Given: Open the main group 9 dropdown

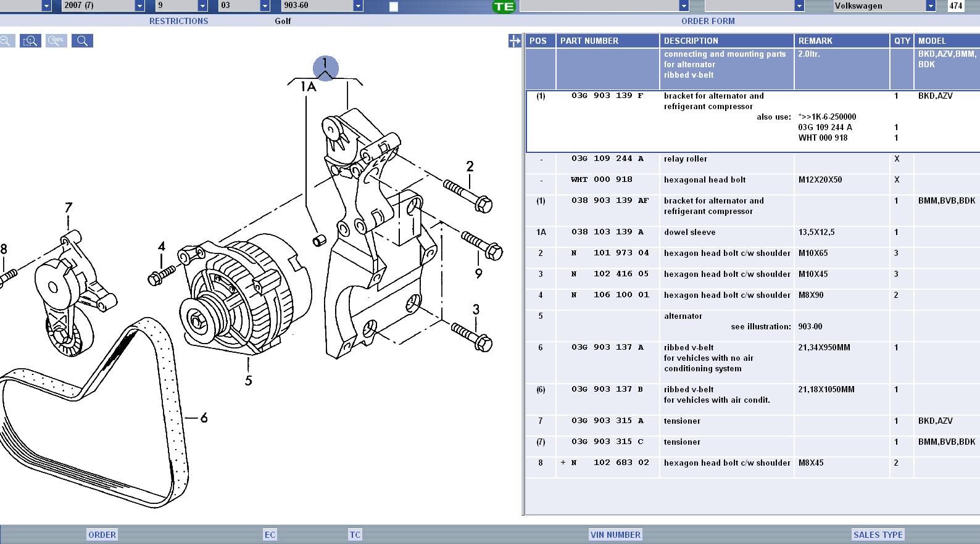Looking at the screenshot, I should 202,6.
